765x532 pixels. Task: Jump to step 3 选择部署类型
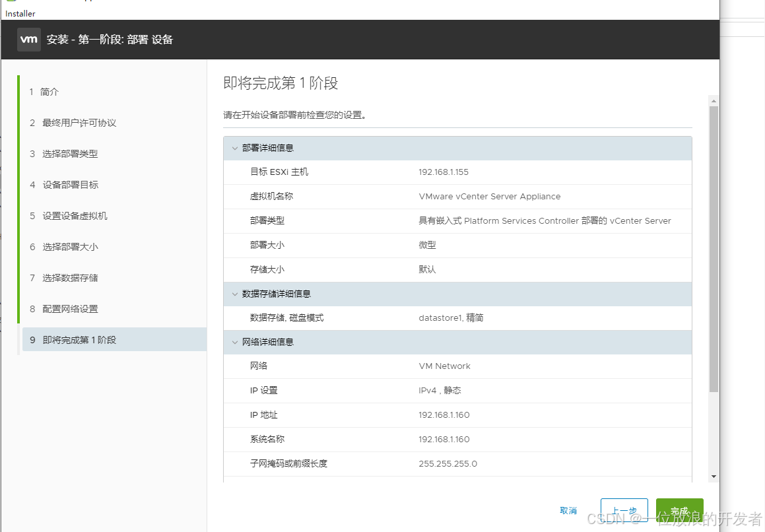coord(63,154)
